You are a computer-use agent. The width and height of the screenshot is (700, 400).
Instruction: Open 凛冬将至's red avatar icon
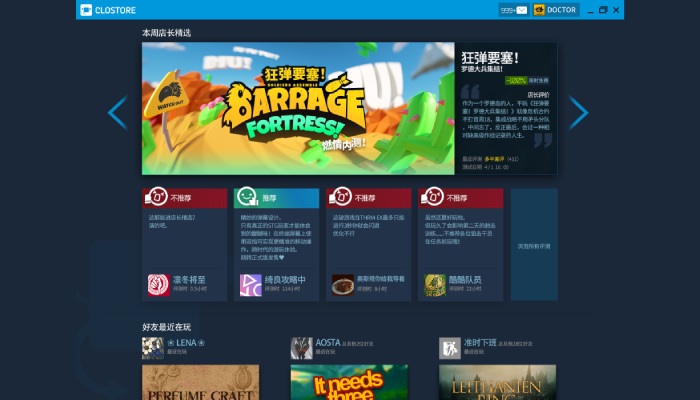[158, 285]
